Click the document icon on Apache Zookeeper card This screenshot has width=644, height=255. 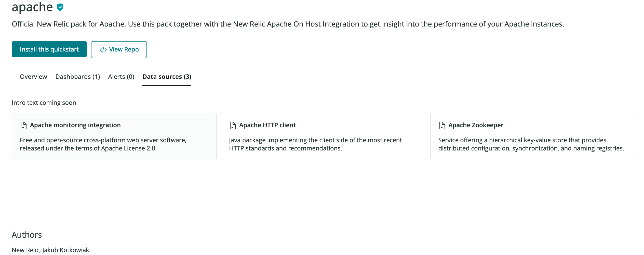click(x=442, y=125)
